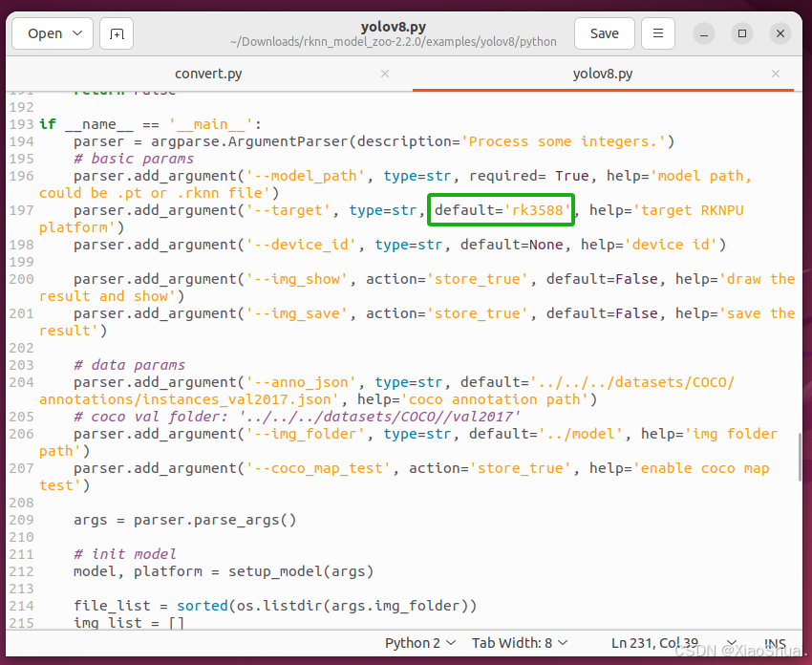Close the gedit window
The height and width of the screenshot is (665, 812).
pyautogui.click(x=780, y=34)
